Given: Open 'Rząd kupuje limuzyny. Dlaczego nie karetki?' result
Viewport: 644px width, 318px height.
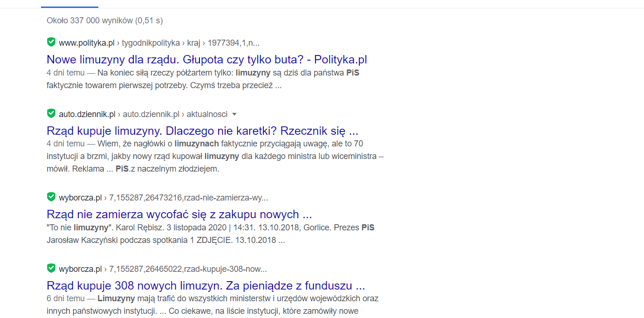Looking at the screenshot, I should pos(202,131).
